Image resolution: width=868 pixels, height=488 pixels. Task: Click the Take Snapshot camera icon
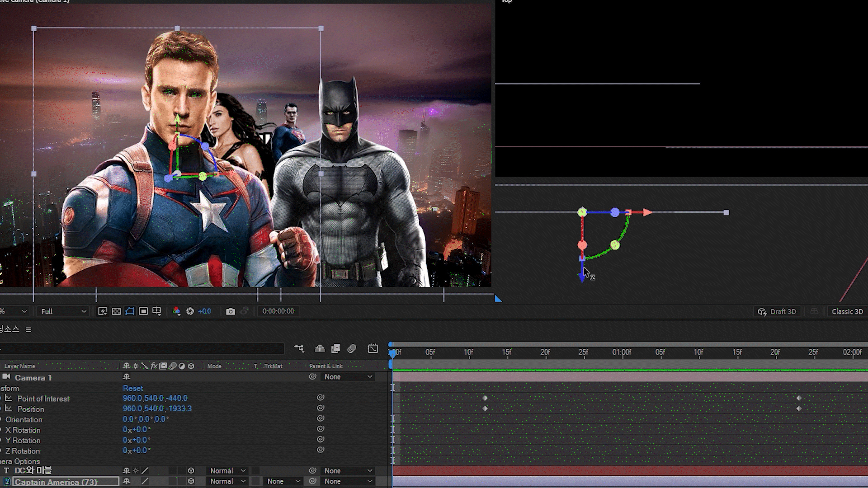[231, 311]
